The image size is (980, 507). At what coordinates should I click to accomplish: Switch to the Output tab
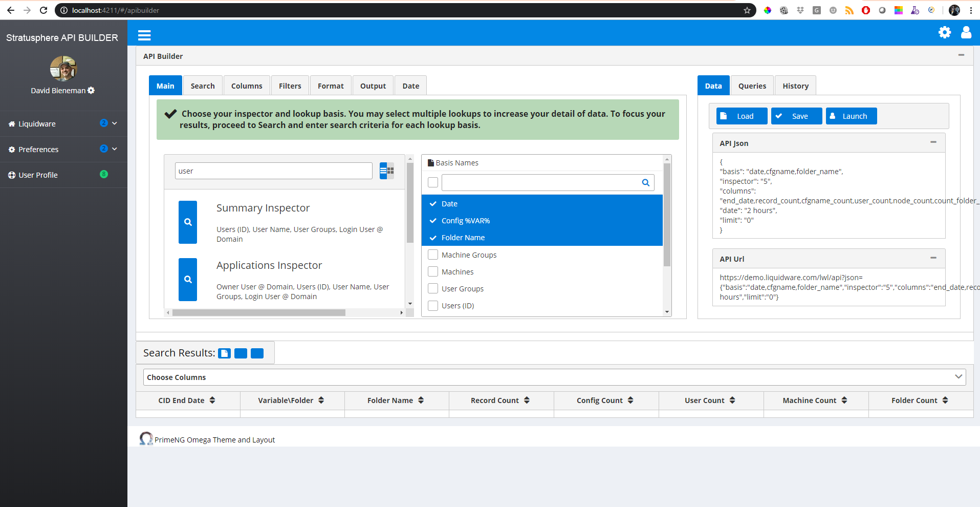tap(373, 86)
